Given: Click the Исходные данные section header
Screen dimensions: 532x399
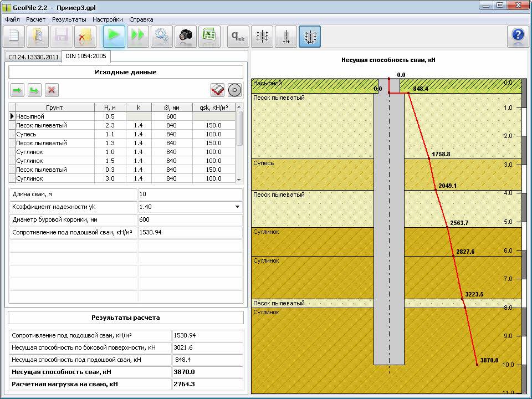Looking at the screenshot, I should point(126,72).
